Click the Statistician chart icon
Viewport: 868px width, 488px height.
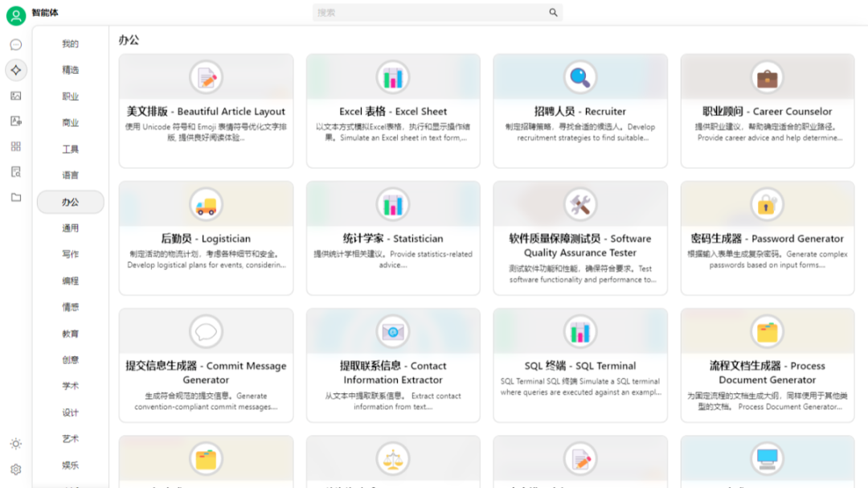click(393, 205)
